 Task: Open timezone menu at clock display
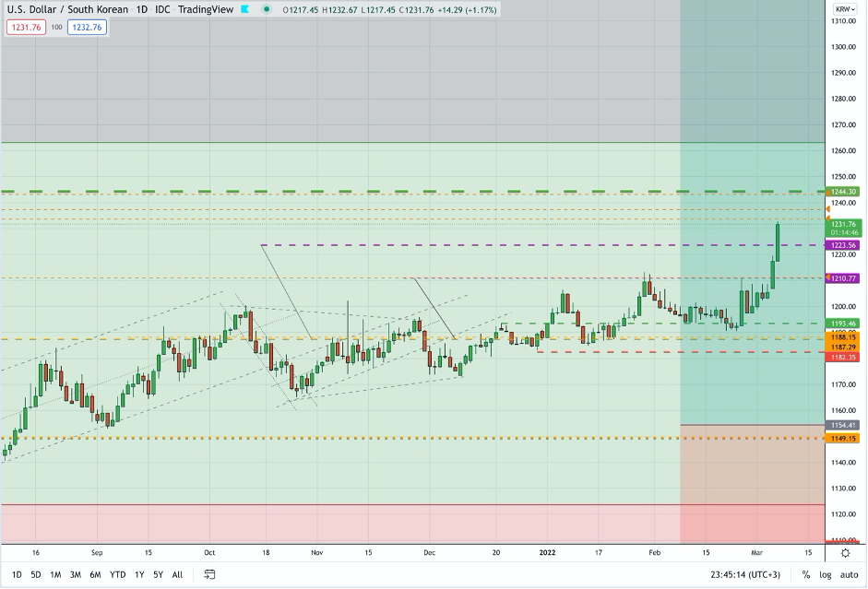pos(743,574)
